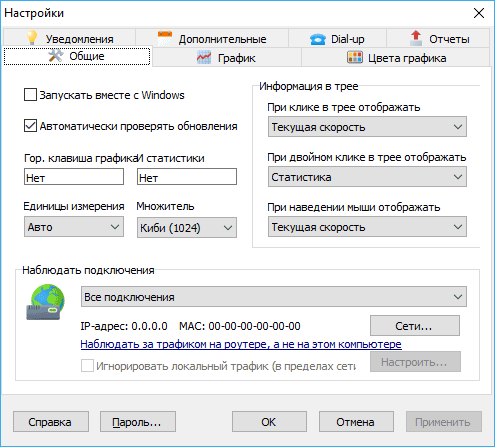Image resolution: width=495 pixels, height=447 pixels.
Task: Click the lightbulb icon on Уведомления tab
Action: (32, 38)
